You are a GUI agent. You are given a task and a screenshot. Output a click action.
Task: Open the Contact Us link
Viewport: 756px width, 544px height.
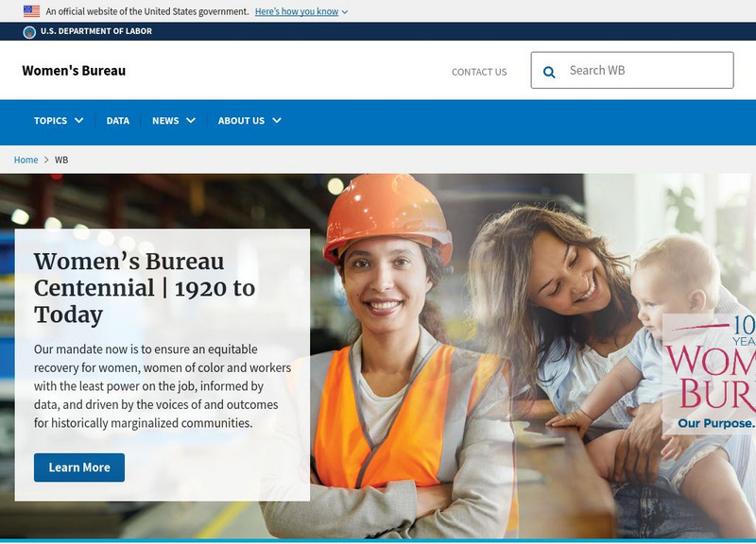point(479,72)
